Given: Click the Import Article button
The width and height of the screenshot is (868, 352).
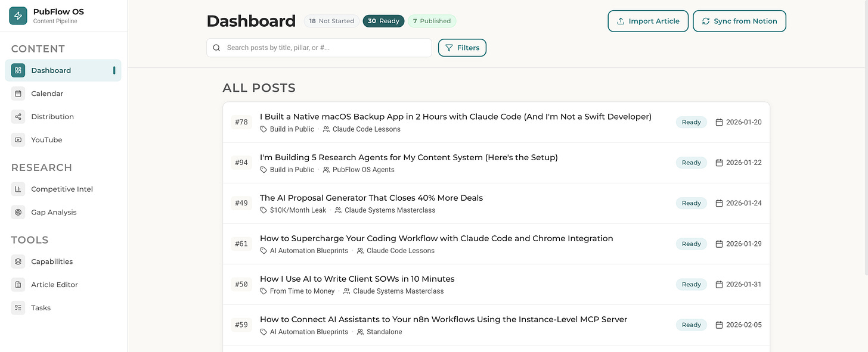Looking at the screenshot, I should tap(648, 20).
